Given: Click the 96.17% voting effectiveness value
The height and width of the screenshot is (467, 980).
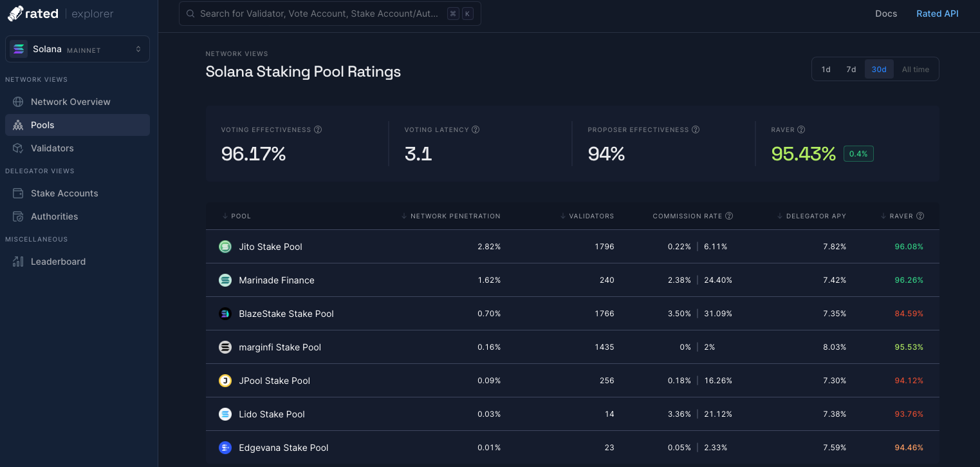Looking at the screenshot, I should pyautogui.click(x=253, y=154).
